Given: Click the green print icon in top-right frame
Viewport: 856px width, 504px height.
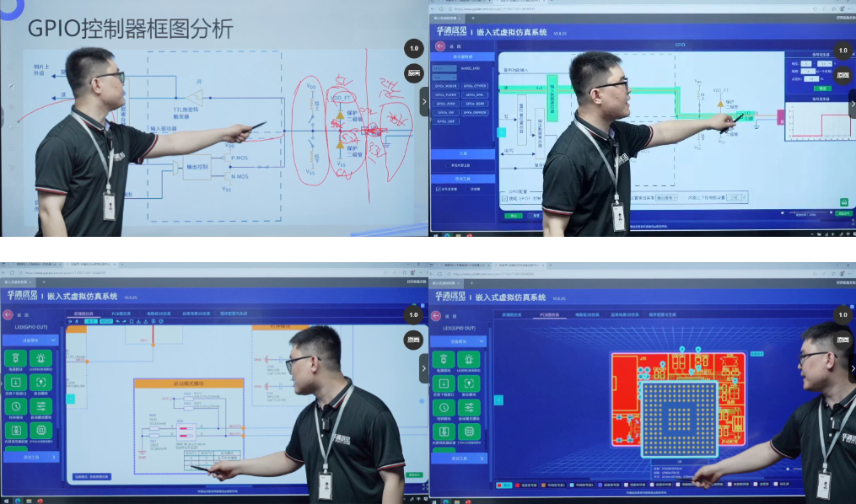Looking at the screenshot, I should coord(843,202).
